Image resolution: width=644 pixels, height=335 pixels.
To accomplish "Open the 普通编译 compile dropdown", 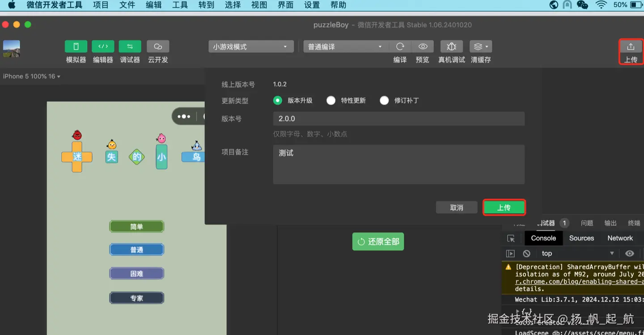I will [x=346, y=47].
